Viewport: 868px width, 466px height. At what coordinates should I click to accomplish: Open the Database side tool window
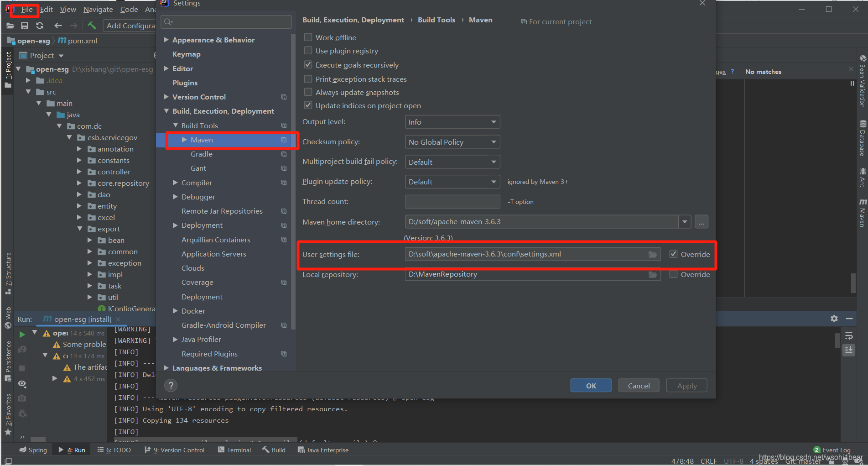863,138
